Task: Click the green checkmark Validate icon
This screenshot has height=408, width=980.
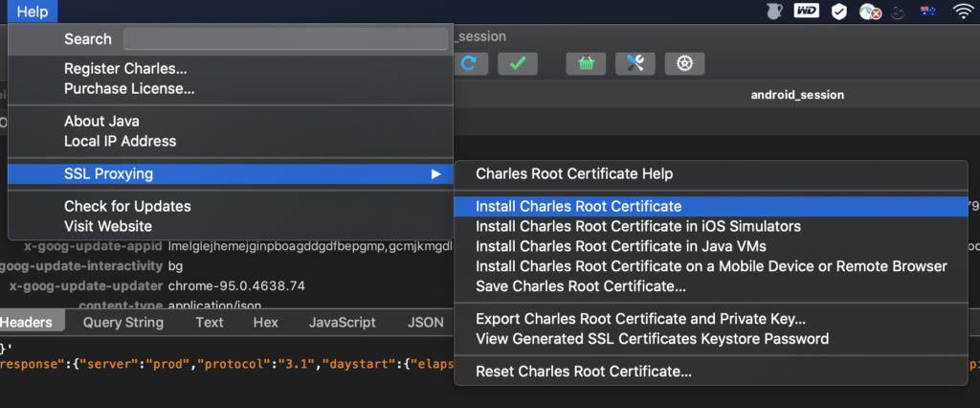Action: point(517,63)
